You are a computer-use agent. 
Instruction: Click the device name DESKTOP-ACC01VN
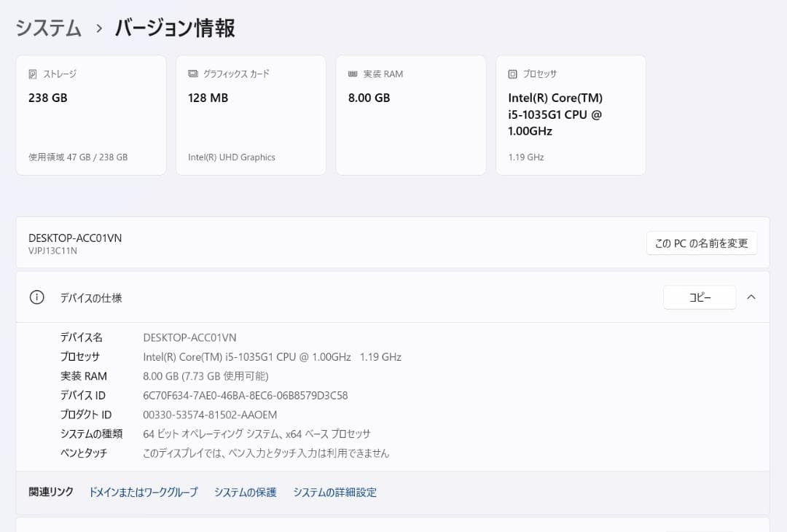(74, 238)
